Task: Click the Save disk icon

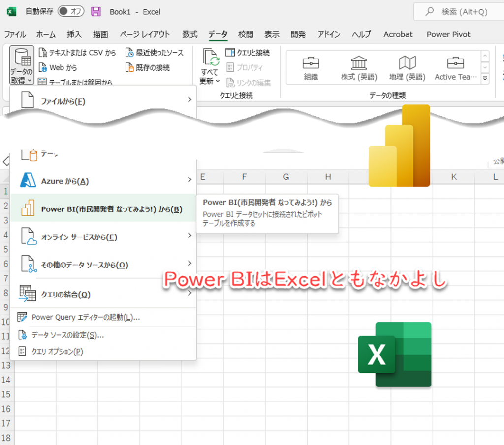Action: click(96, 12)
